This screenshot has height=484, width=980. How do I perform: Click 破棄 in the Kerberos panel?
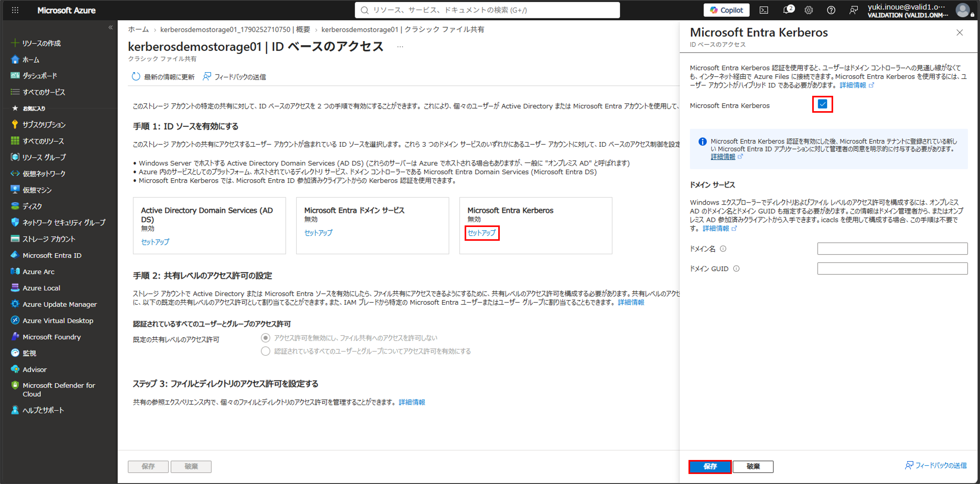[753, 466]
